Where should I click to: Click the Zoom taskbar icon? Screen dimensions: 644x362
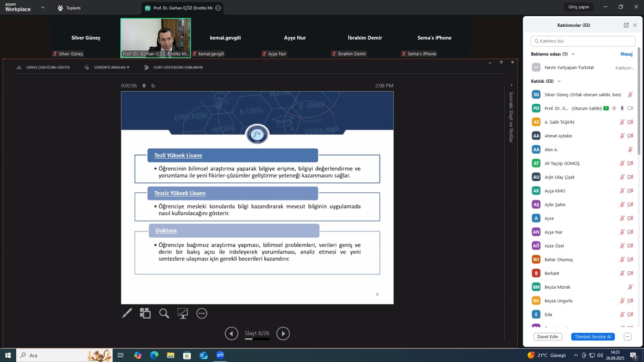[220, 355]
